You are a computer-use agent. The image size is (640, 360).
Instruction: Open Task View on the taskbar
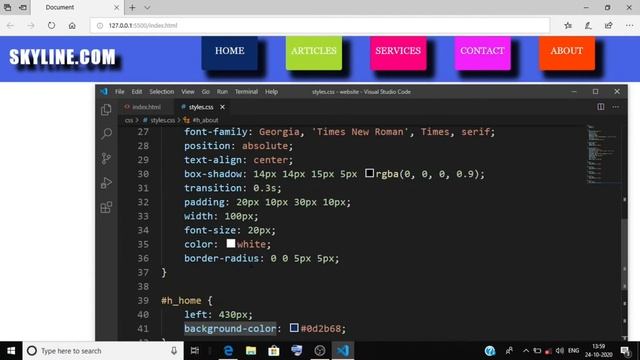pos(195,351)
